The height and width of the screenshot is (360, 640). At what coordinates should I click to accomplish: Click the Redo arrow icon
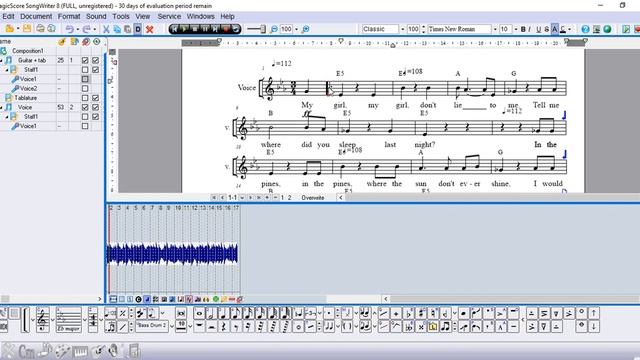(87, 29)
